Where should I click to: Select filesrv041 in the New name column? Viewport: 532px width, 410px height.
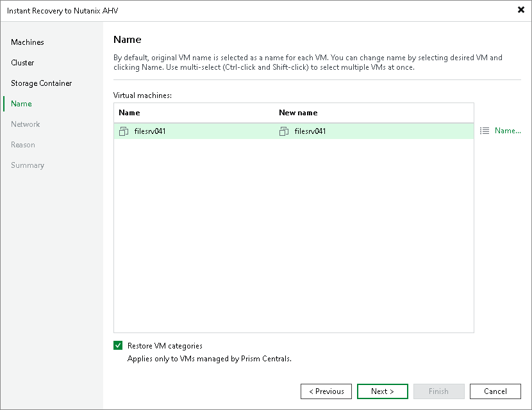coord(310,131)
